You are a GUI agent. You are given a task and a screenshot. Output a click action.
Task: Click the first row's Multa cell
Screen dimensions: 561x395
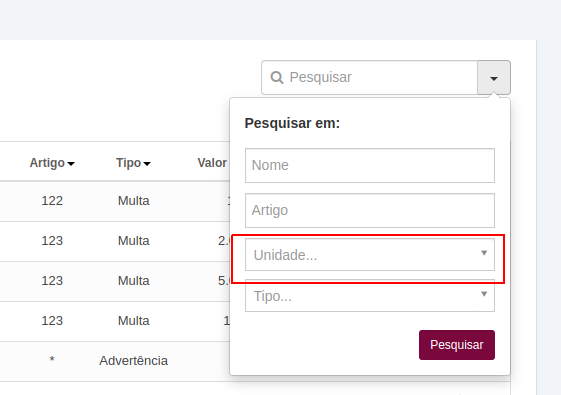pos(133,201)
